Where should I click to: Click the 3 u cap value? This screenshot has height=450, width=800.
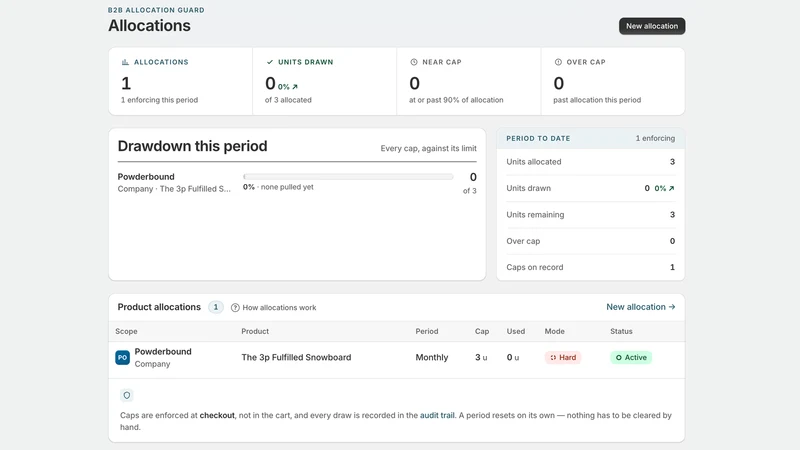481,358
